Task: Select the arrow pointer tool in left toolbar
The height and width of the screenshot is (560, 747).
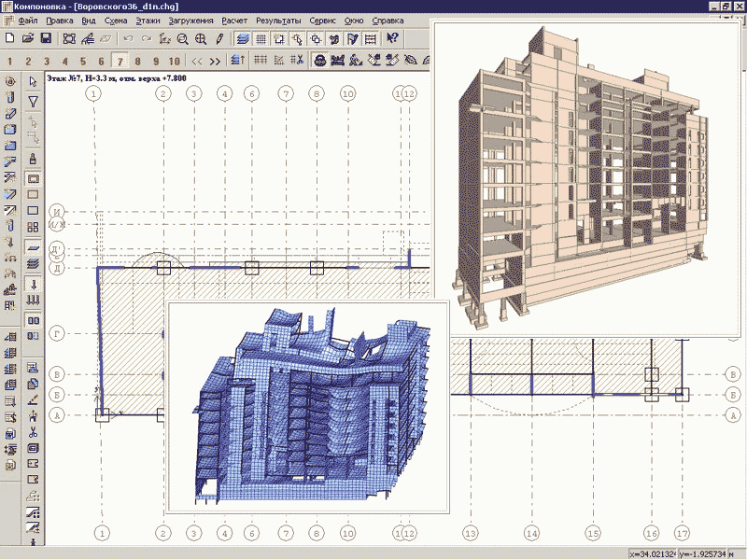Action: [34, 81]
